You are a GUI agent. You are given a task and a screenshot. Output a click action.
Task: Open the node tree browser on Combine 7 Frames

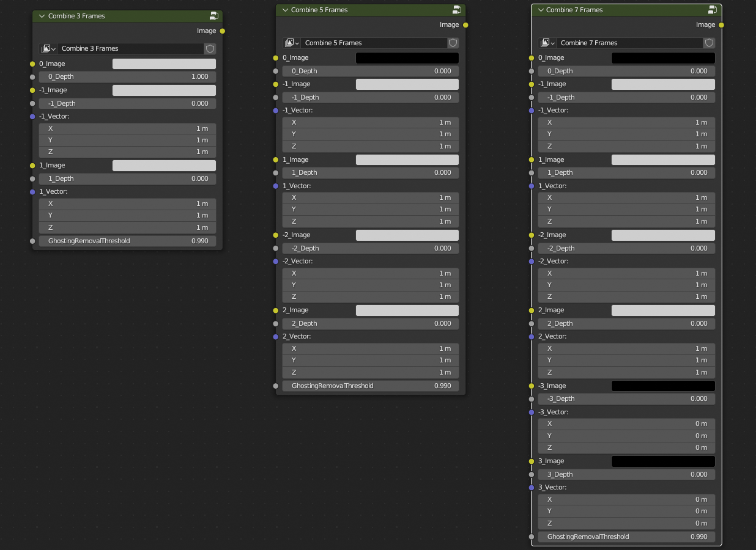tap(547, 43)
